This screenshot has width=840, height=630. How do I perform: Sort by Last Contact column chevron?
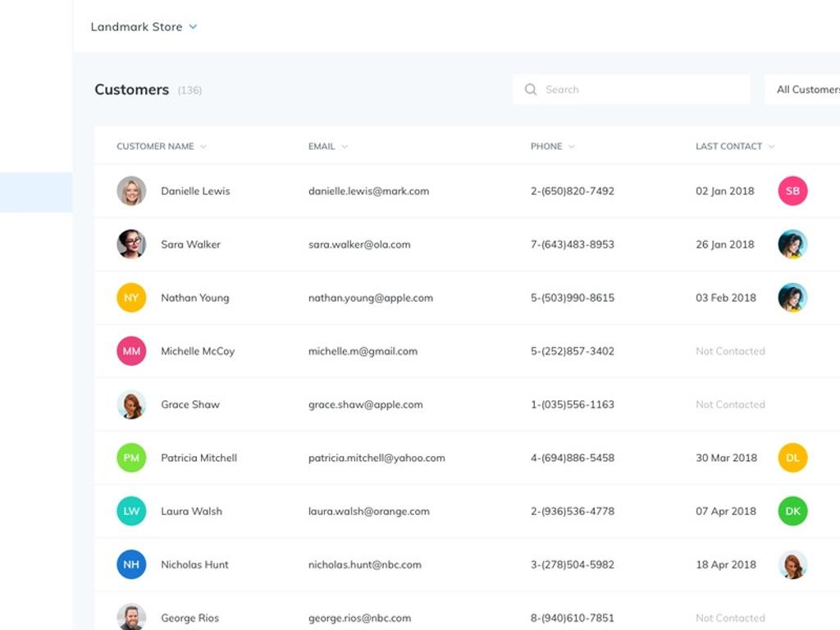[771, 147]
